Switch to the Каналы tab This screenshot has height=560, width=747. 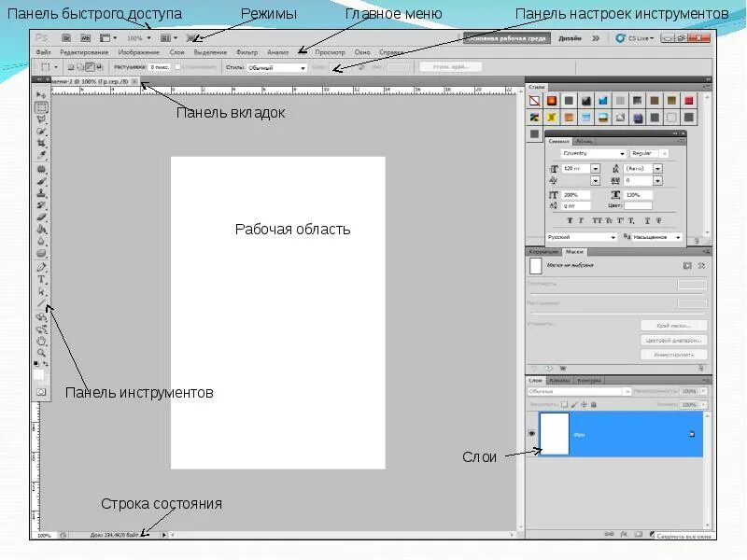click(x=559, y=380)
